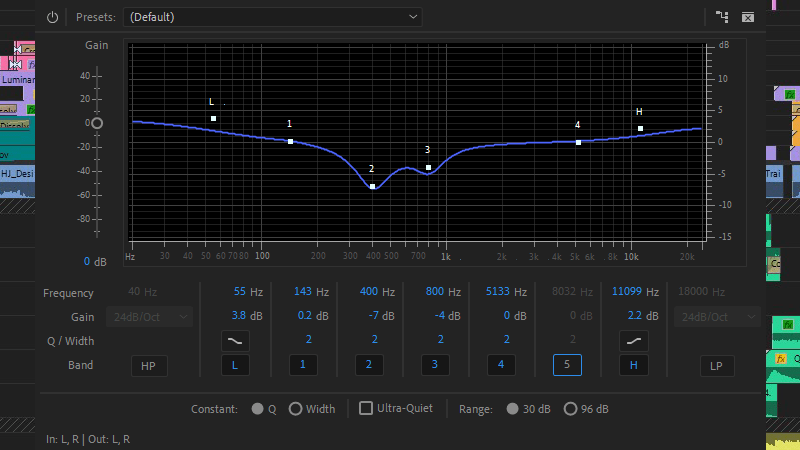The width and height of the screenshot is (800, 450).
Task: Select the Constant Q radio button
Action: coord(257,409)
